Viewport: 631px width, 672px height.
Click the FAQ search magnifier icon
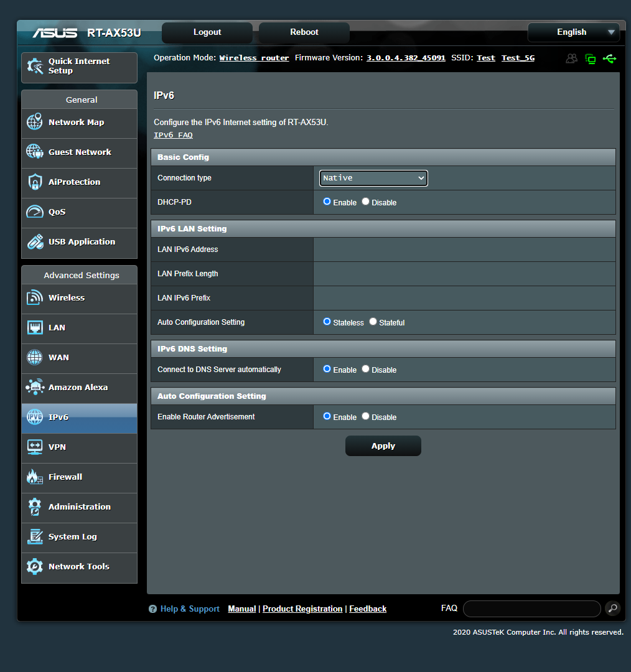point(613,608)
